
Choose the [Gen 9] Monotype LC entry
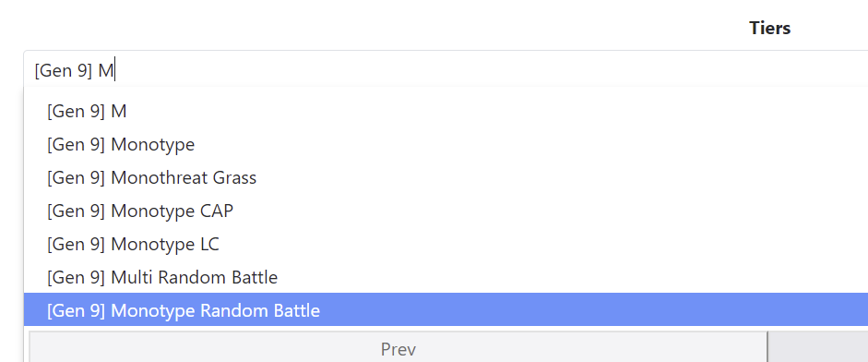pos(446,244)
